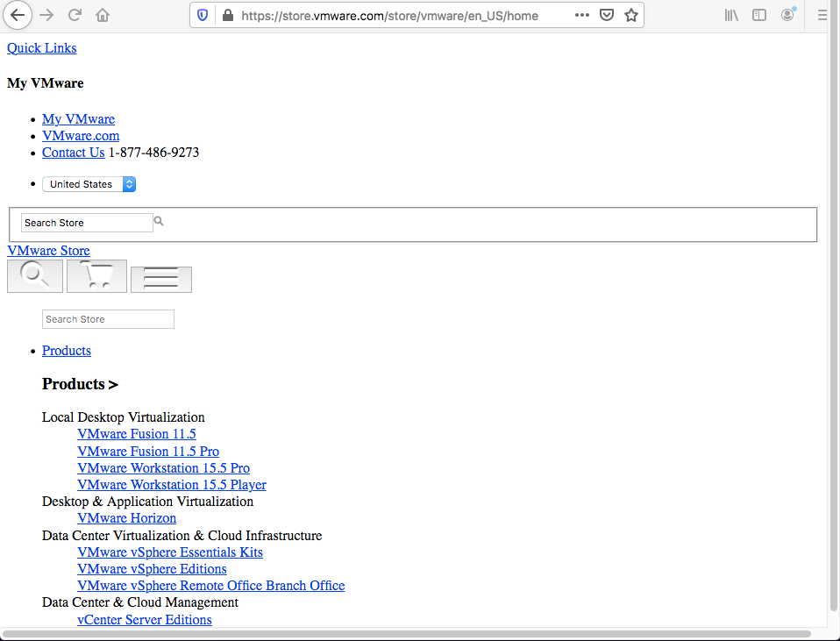The image size is (840, 641).
Task: Click Desktop & Application Virtualization text
Action: (148, 501)
